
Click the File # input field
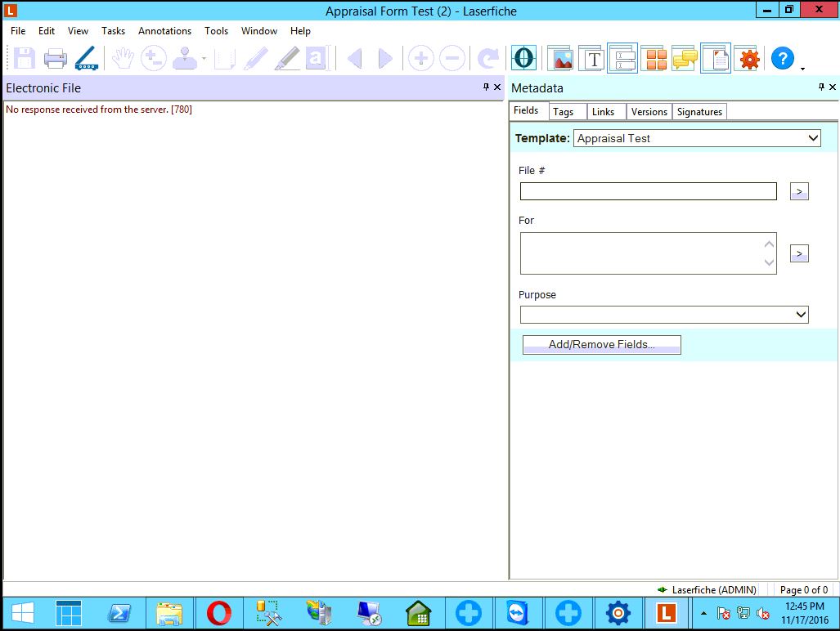coord(648,191)
